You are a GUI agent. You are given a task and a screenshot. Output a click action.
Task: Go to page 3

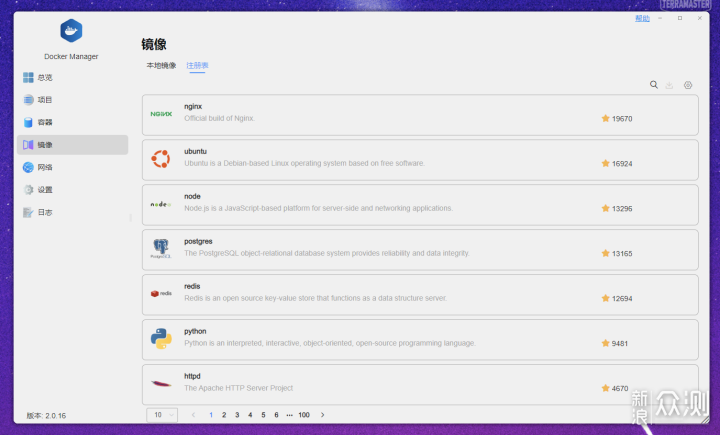point(237,415)
